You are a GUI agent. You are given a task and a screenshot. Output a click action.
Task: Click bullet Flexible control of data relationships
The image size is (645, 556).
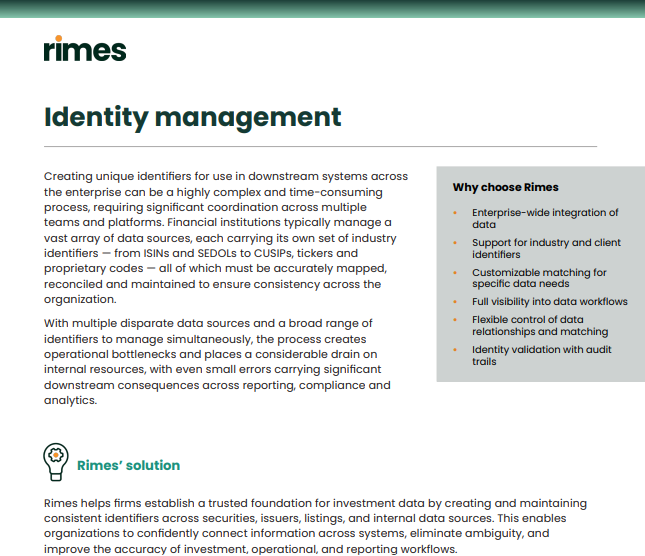540,325
